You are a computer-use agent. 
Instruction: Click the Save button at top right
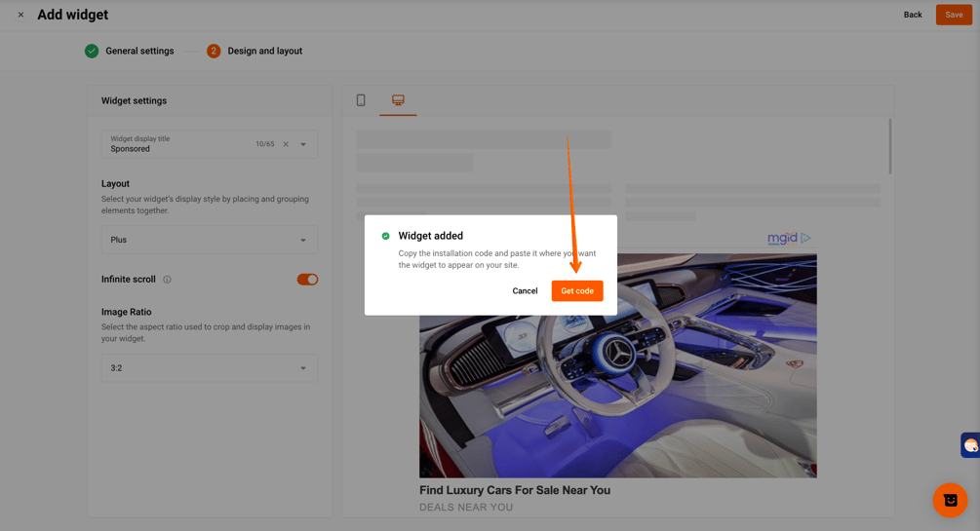click(x=954, y=15)
